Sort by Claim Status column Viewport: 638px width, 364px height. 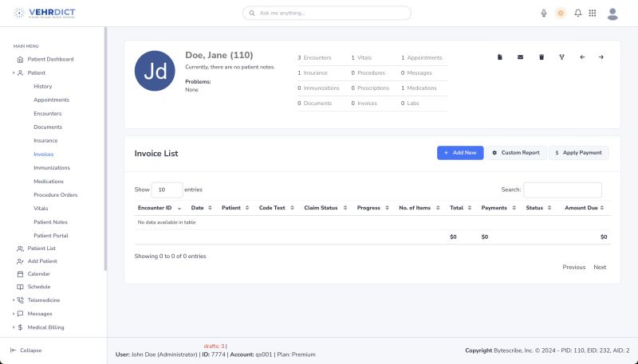pyautogui.click(x=325, y=208)
